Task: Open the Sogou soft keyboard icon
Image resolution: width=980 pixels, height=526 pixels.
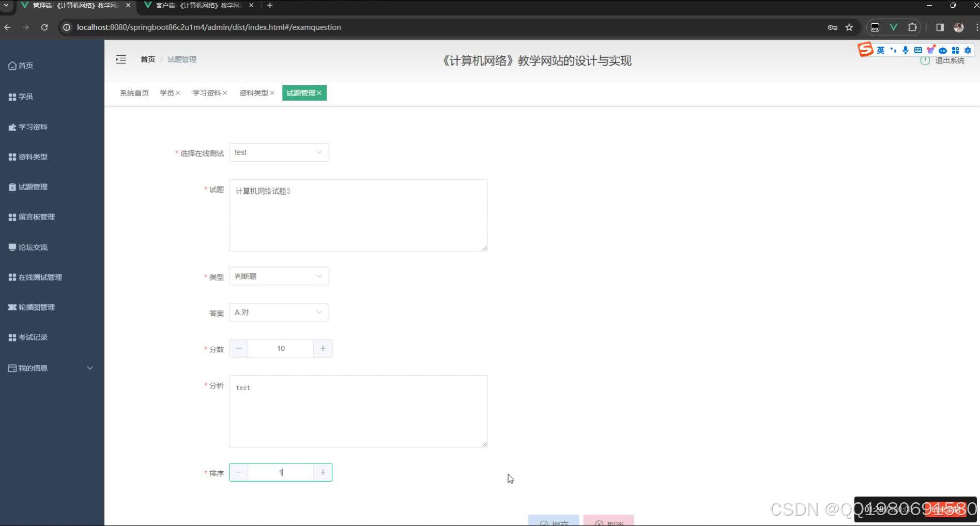Action: click(x=918, y=50)
